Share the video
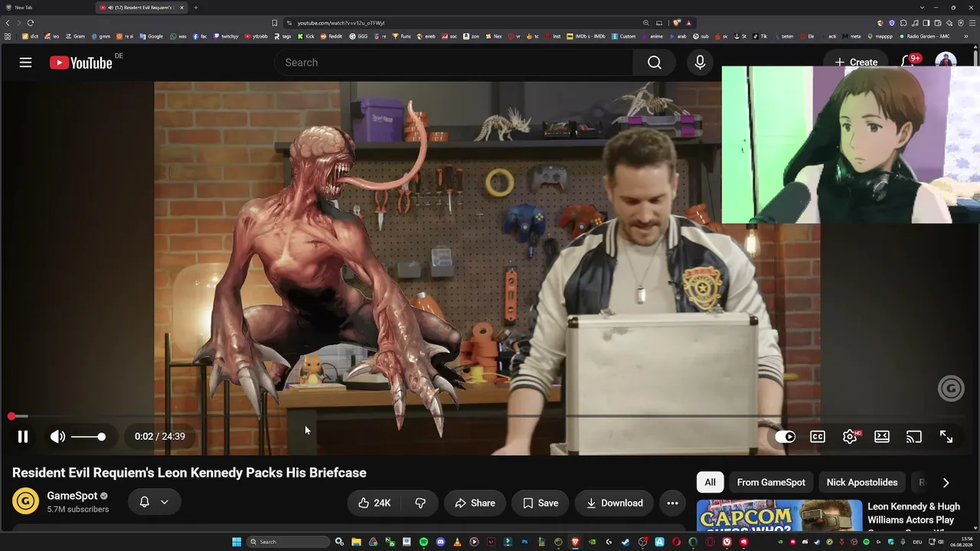Image resolution: width=980 pixels, height=551 pixels. pos(475,503)
